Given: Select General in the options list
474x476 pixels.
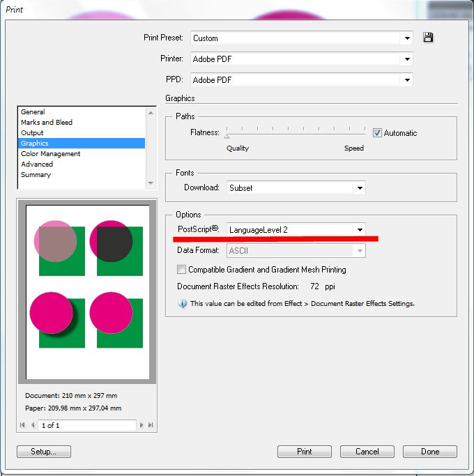Looking at the screenshot, I should 82,112.
